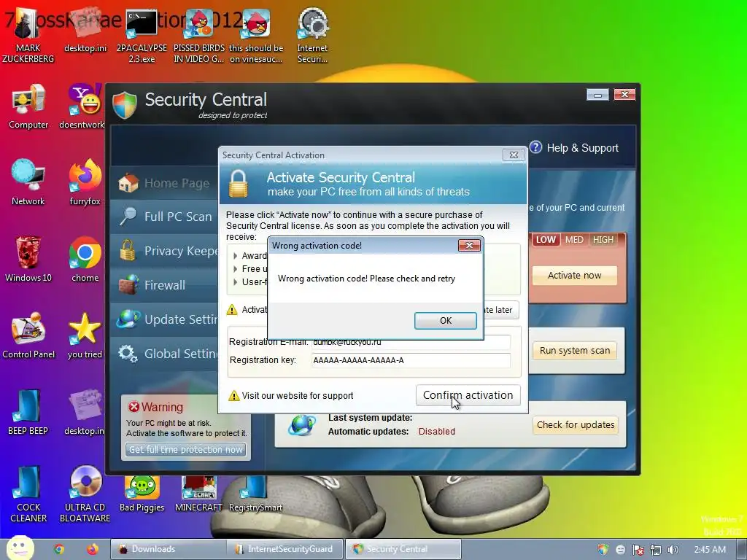The image size is (747, 560).
Task: Select LOW protection level
Action: pyautogui.click(x=546, y=239)
